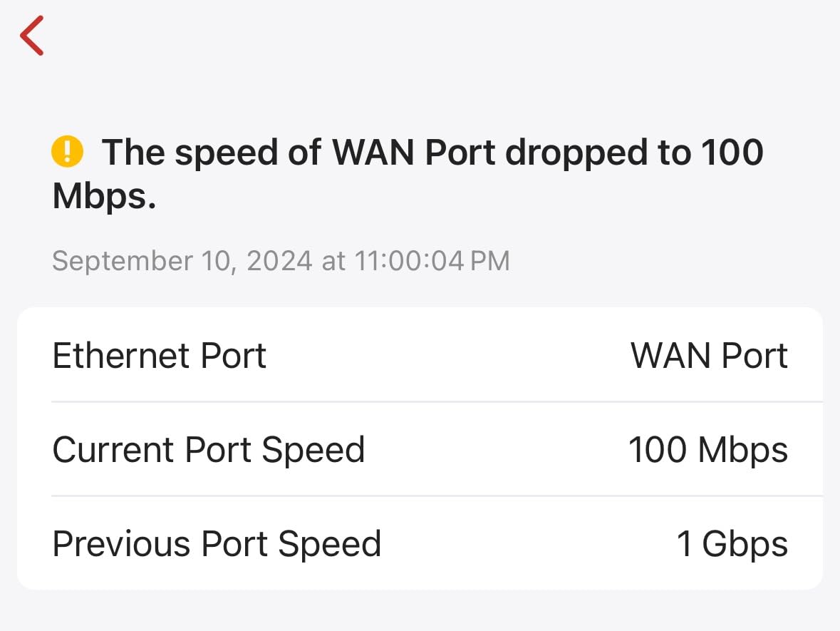Click the divider above Previous Port Speed row
This screenshot has height=631, width=840.
click(x=436, y=496)
